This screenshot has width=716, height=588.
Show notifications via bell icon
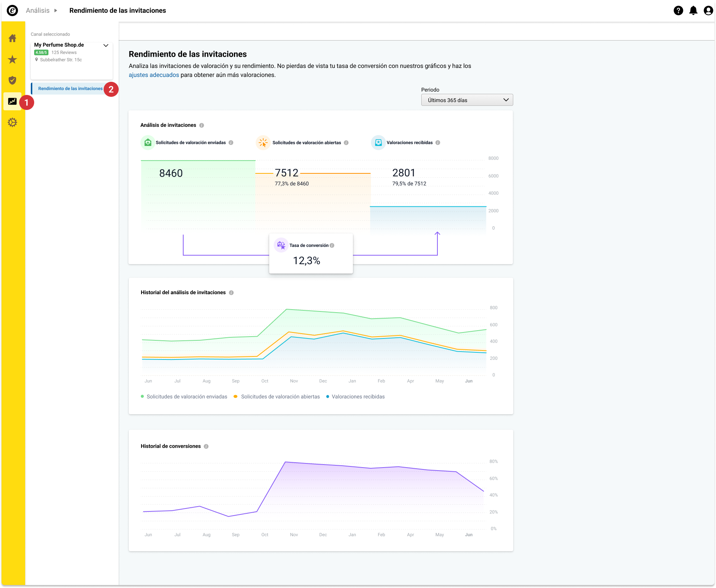point(693,11)
